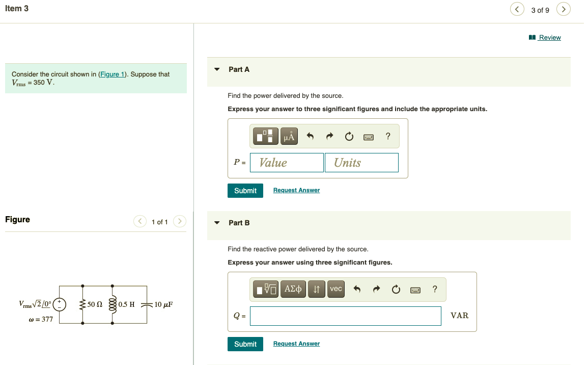Click the Q answer input field
The height and width of the screenshot is (365, 588).
pos(345,316)
